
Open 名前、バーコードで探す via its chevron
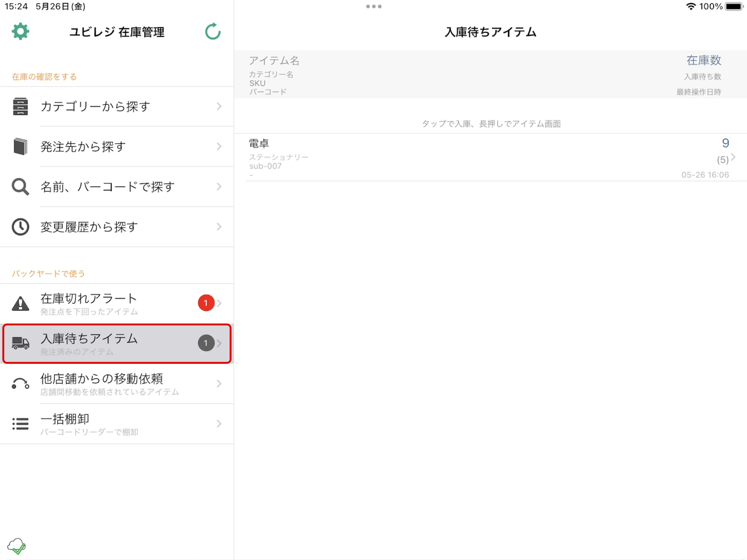click(x=219, y=187)
